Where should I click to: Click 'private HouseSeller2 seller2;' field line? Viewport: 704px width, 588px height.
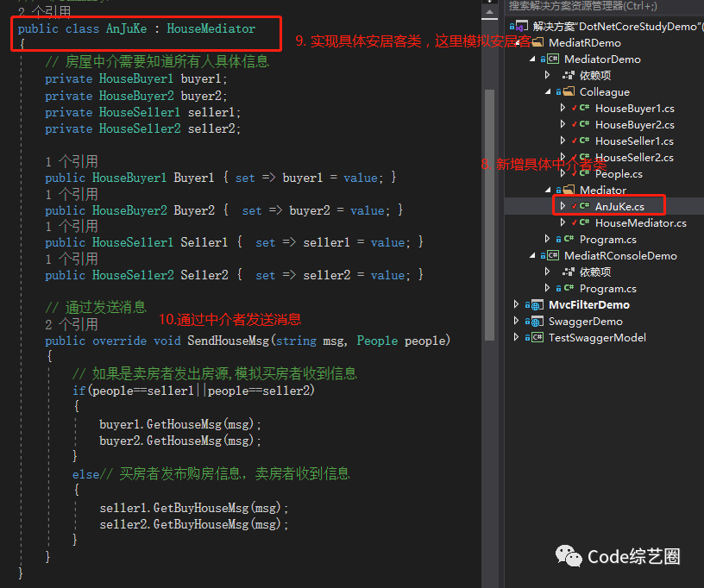[x=142, y=129]
